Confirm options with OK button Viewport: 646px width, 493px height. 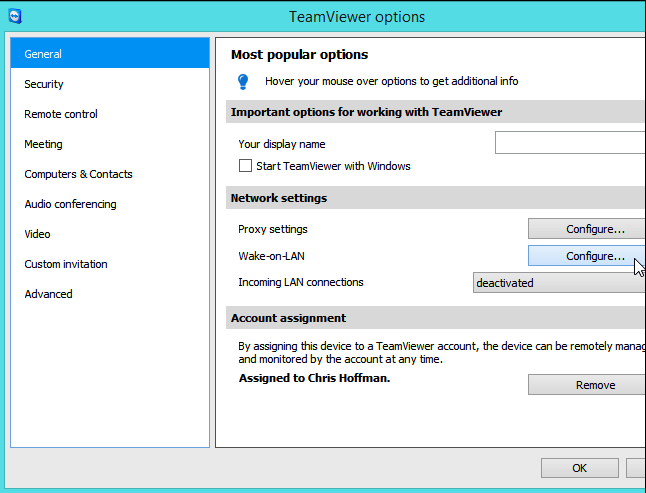click(580, 468)
